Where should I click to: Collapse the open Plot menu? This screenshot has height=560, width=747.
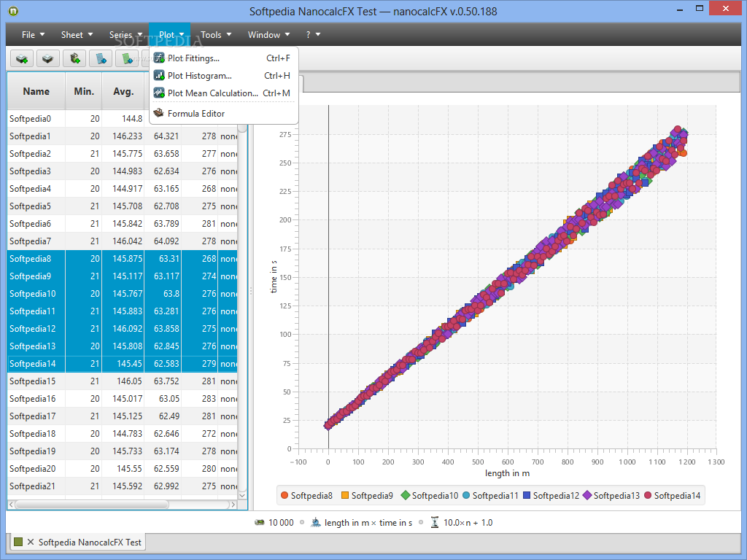pyautogui.click(x=170, y=35)
